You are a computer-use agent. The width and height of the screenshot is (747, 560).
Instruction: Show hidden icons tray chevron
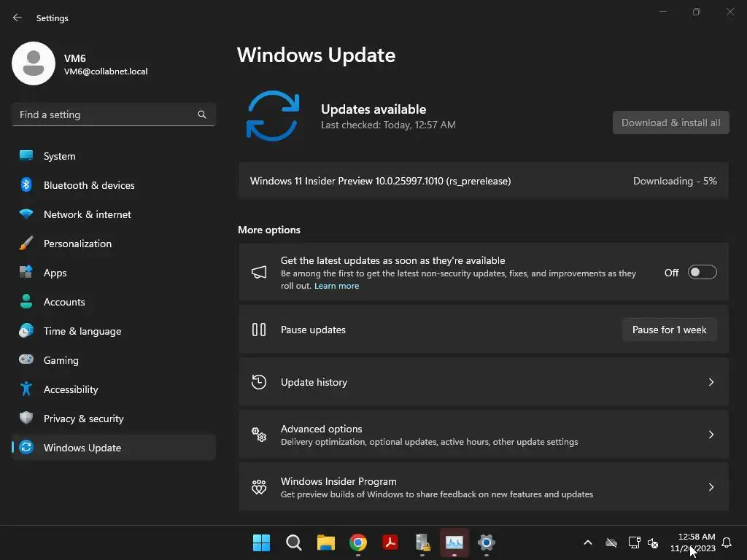tap(588, 542)
